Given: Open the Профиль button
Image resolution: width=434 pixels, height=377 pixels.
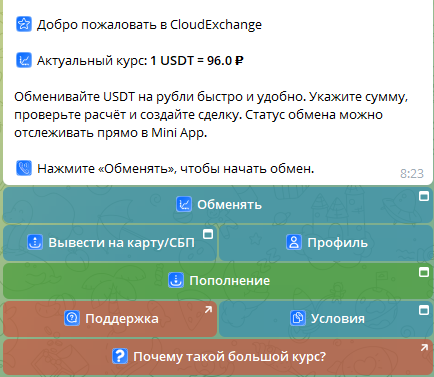Looking at the screenshot, I should tap(326, 243).
